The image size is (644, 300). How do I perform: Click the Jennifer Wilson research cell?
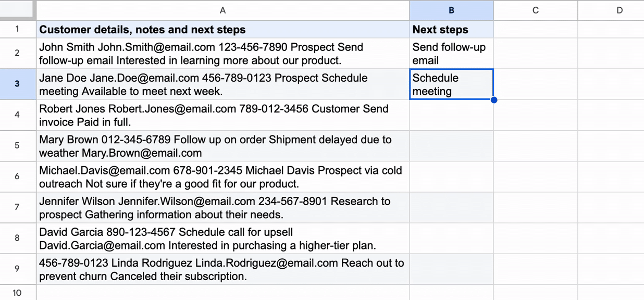222,207
